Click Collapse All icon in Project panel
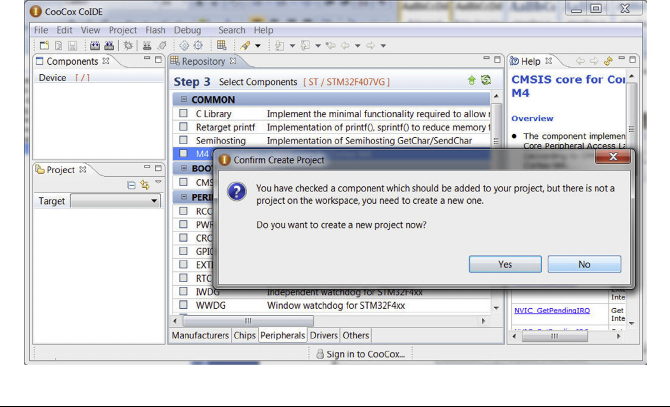The image size is (670, 407). click(x=131, y=185)
